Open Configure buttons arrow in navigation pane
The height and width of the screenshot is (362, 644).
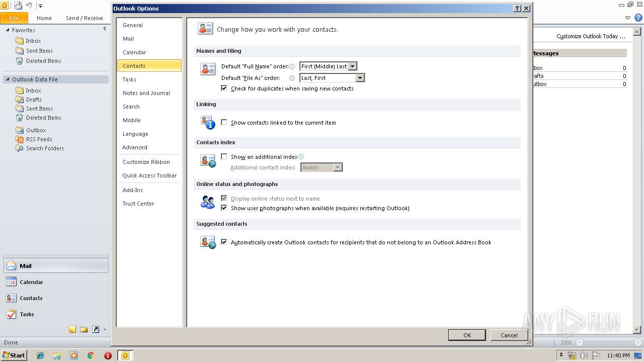[105, 330]
